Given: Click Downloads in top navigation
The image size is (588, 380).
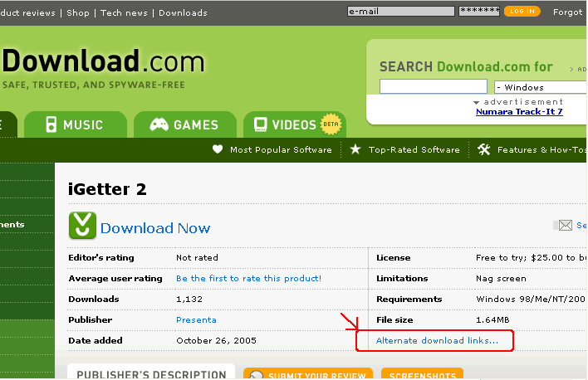Looking at the screenshot, I should 183,12.
